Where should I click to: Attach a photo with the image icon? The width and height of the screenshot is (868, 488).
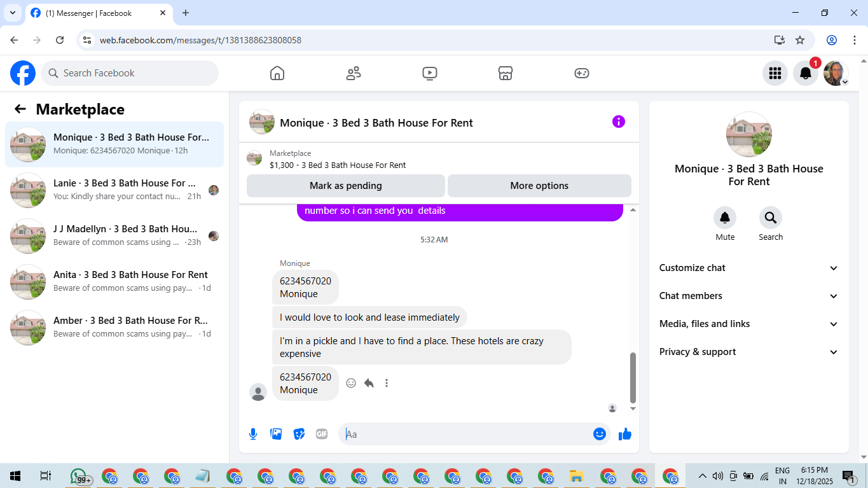point(276,434)
